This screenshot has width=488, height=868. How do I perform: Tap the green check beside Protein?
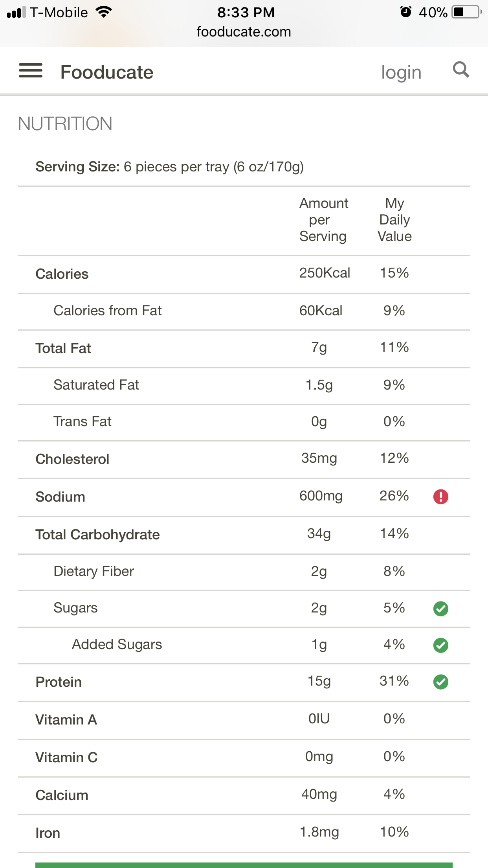pos(441,682)
